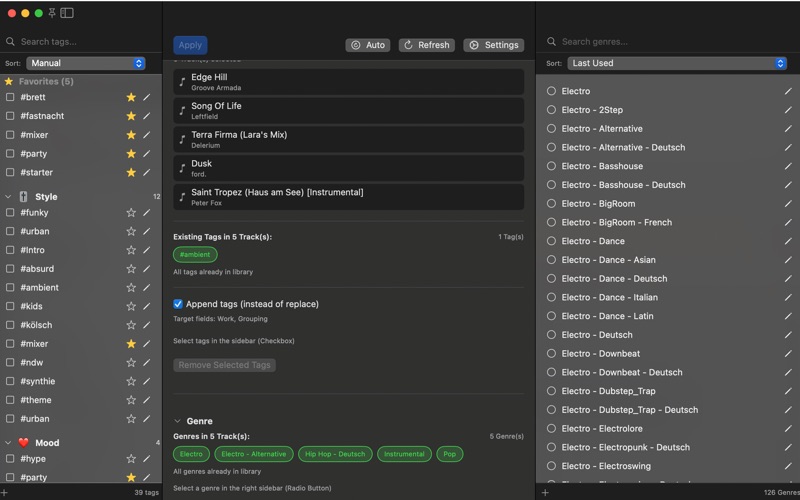Screen dimensions: 800x500
Task: Edit the #funky tag
Action: coord(146,212)
